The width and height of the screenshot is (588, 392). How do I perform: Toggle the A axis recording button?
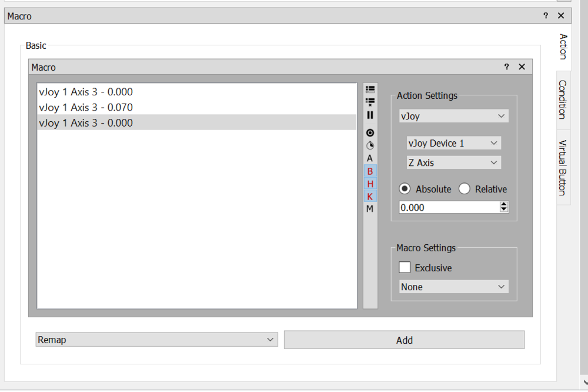pos(370,158)
